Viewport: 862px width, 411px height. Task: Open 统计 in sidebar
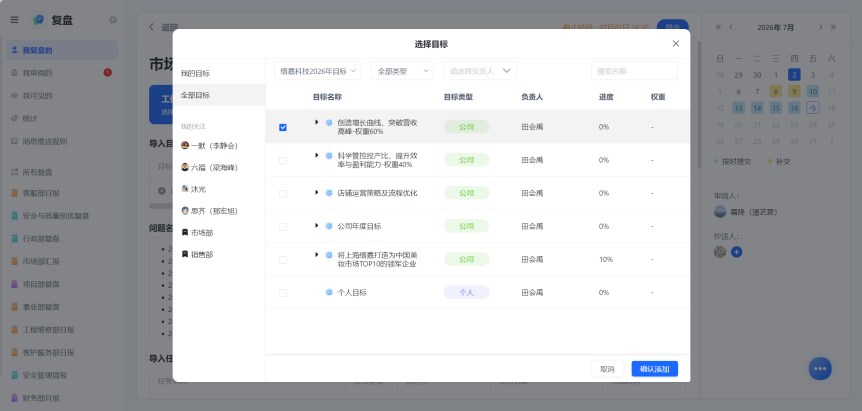pos(62,118)
